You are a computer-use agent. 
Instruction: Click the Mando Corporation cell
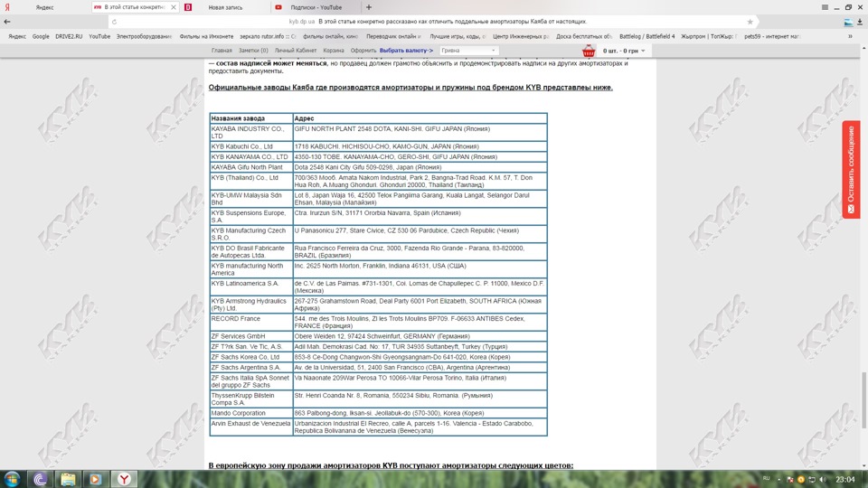coord(251,413)
